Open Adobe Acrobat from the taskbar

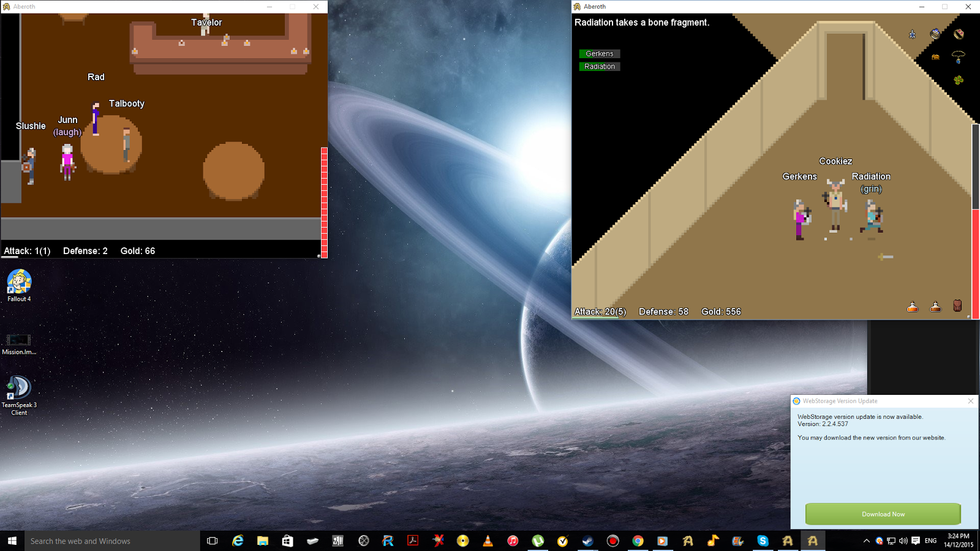coord(413,541)
